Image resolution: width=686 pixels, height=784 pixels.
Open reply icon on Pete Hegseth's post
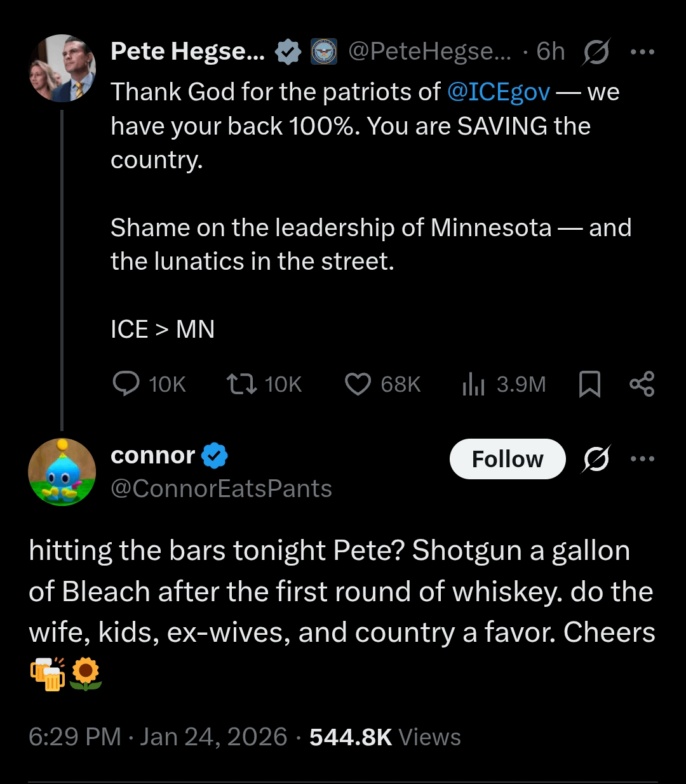click(x=126, y=384)
